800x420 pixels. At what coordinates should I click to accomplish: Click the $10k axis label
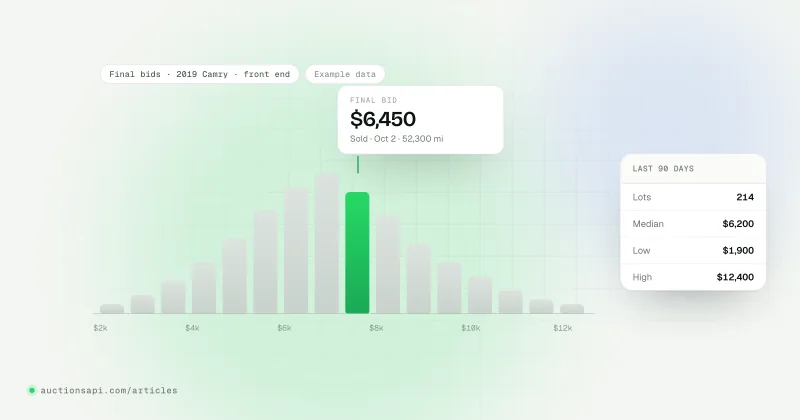470,328
